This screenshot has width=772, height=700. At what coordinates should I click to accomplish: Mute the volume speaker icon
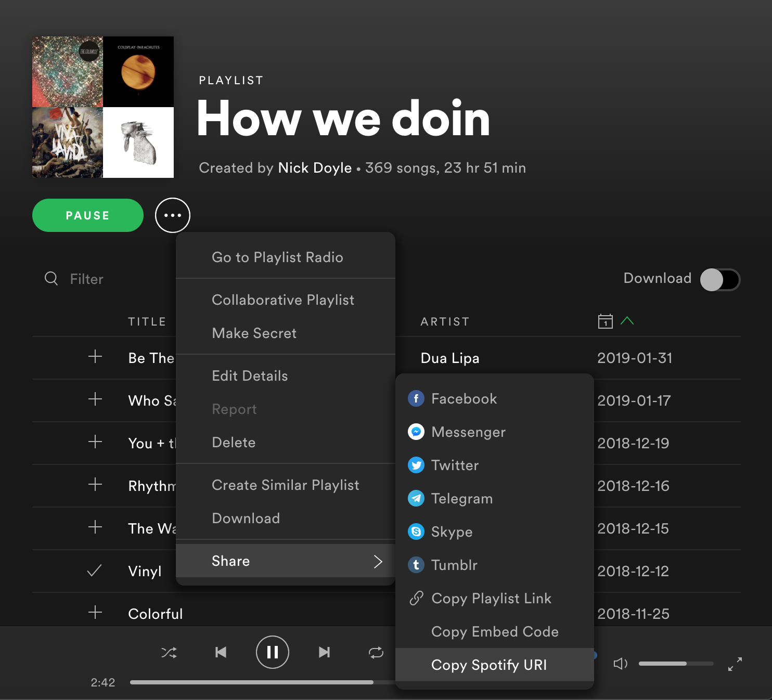[x=620, y=664]
